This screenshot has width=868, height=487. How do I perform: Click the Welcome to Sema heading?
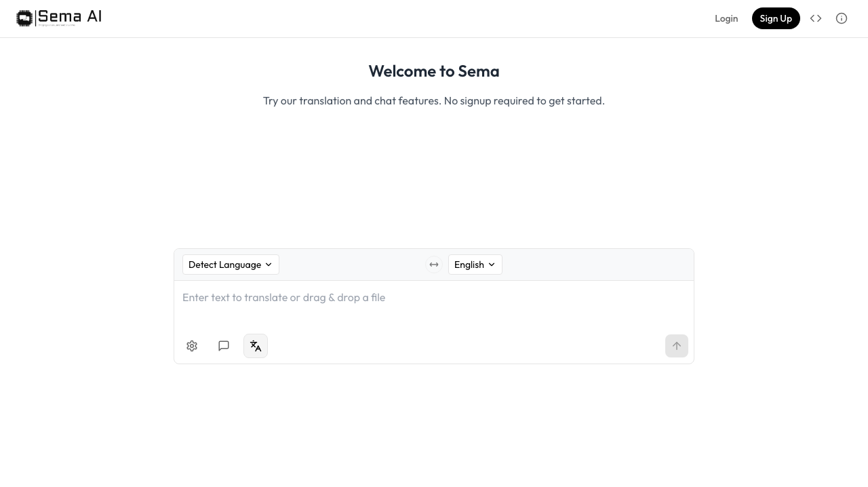(x=434, y=71)
